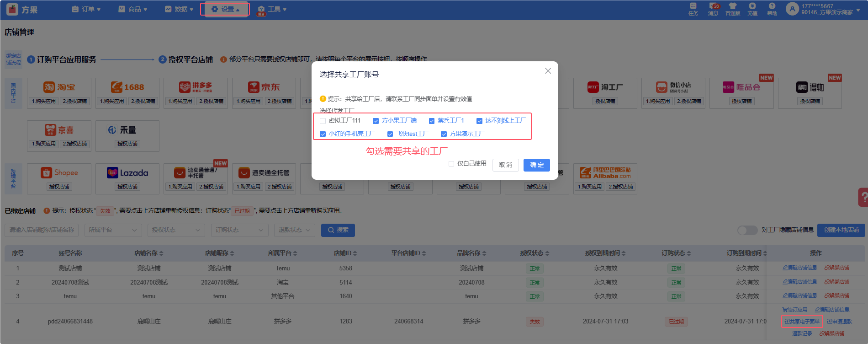This screenshot has height=344, width=868.
Task: Expand the 所属平台 dropdown filter
Action: coord(113,230)
